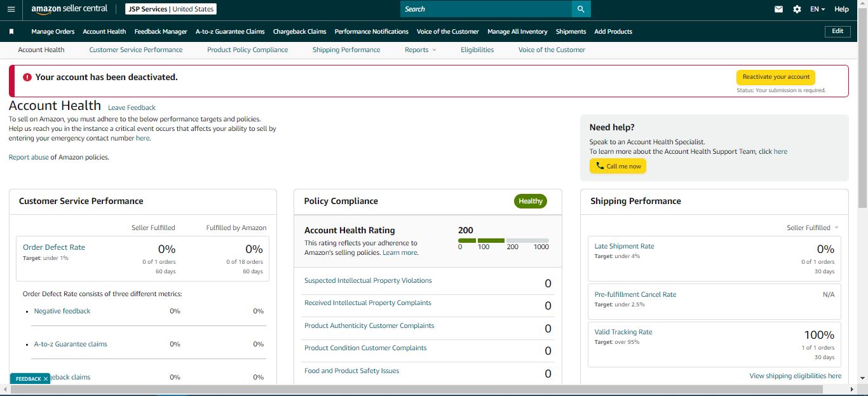
Task: Open Add Products menu item
Action: (613, 31)
